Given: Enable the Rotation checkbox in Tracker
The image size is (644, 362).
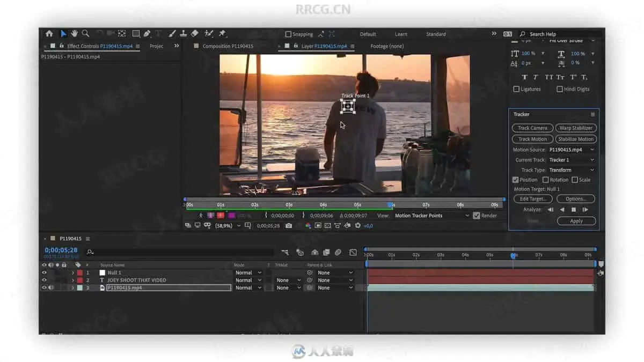Looking at the screenshot, I should [546, 180].
